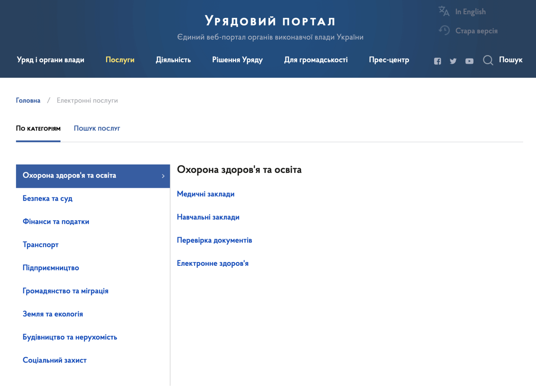
Task: Select Охорона здоров'я та освіта category
Action: tap(93, 176)
